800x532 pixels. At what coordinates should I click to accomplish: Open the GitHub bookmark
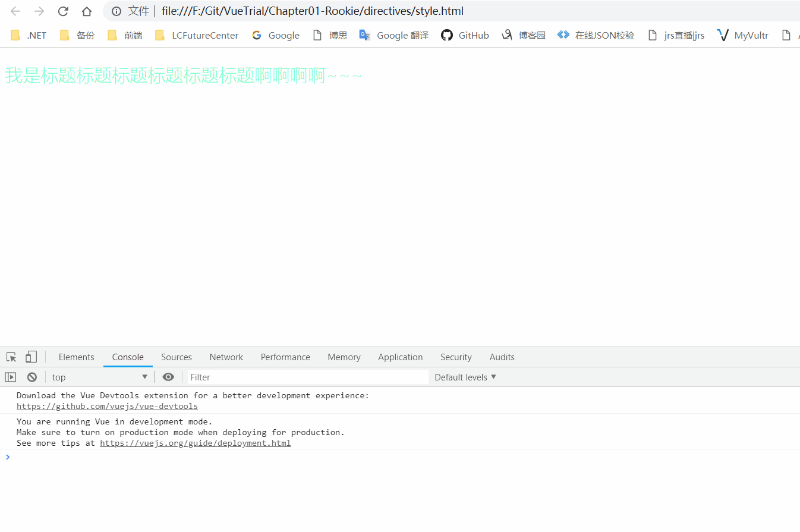pos(465,35)
